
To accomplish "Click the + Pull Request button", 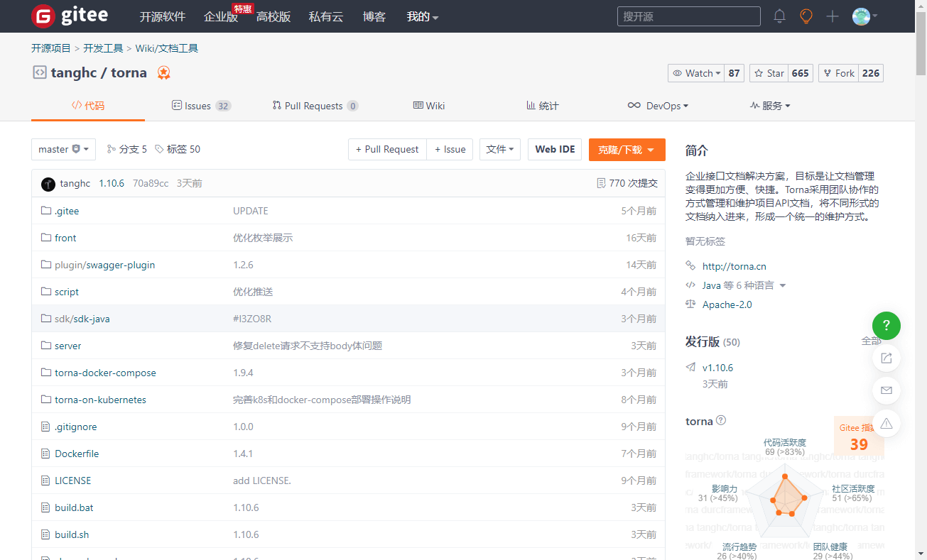I will pos(387,149).
